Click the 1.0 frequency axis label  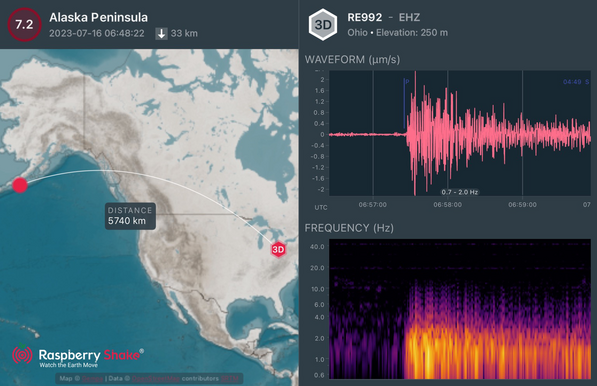(x=319, y=359)
